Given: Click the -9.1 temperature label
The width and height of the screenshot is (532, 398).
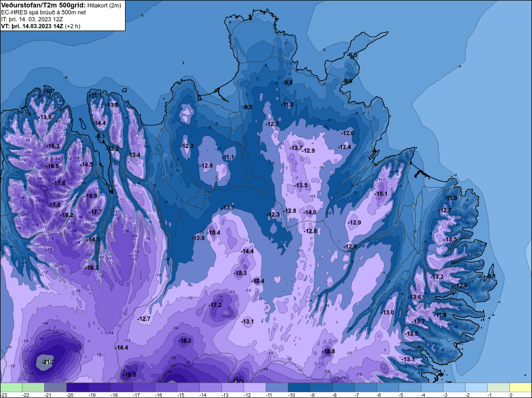Looking at the screenshot, I should coord(101,136).
